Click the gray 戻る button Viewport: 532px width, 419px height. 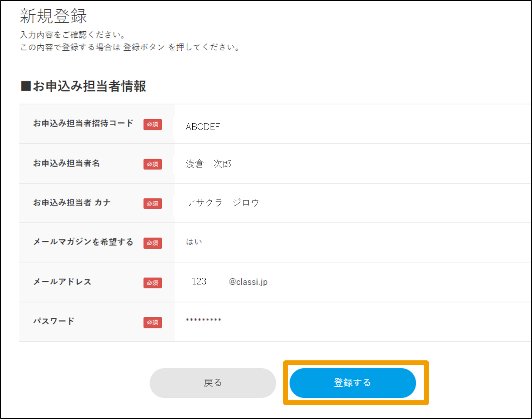pyautogui.click(x=213, y=383)
